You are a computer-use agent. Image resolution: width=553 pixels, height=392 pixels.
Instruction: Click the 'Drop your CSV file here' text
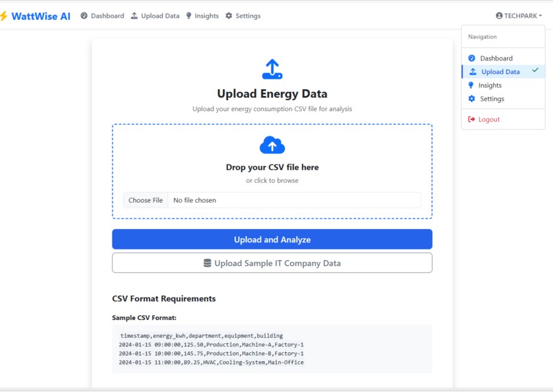click(x=272, y=167)
